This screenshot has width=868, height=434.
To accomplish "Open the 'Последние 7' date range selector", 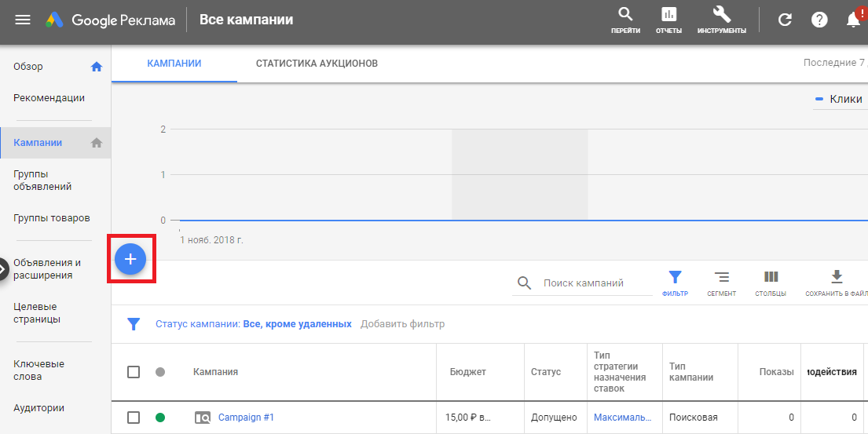I will click(835, 63).
